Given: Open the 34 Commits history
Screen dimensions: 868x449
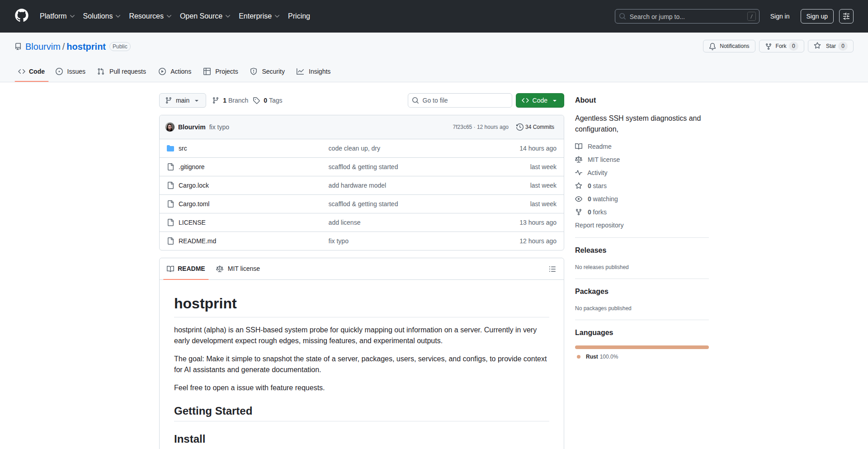Looking at the screenshot, I should 535,127.
